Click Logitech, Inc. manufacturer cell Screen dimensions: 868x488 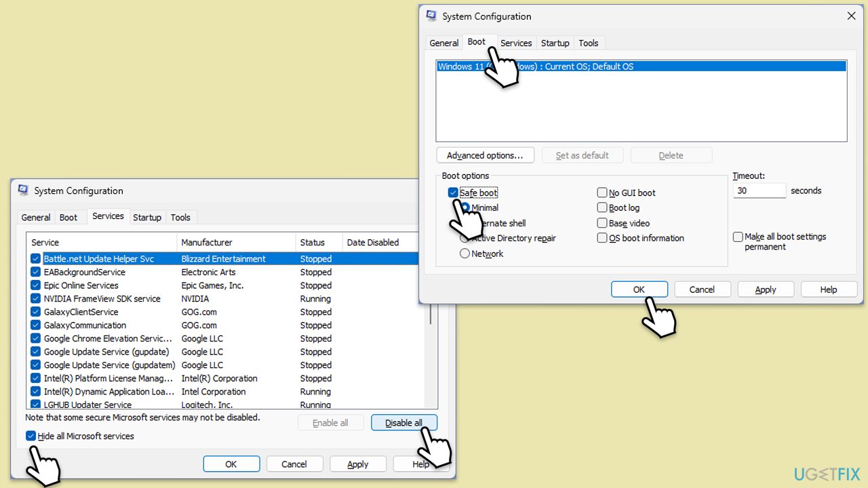coord(207,405)
